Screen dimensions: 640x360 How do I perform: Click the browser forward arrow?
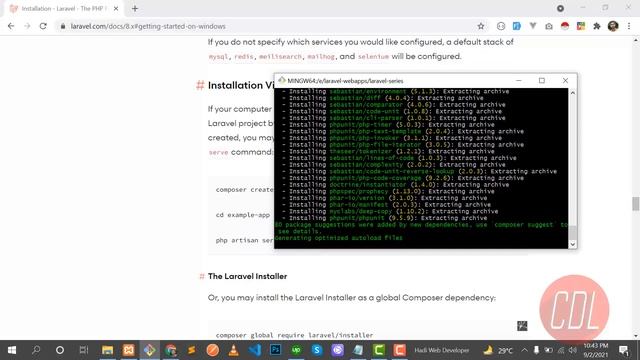click(27, 26)
